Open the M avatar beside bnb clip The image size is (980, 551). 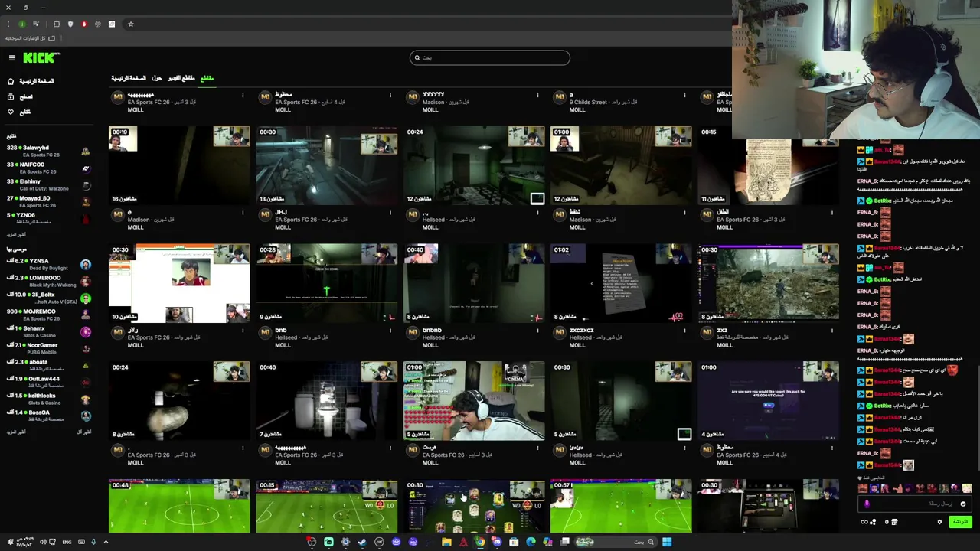pyautogui.click(x=265, y=333)
